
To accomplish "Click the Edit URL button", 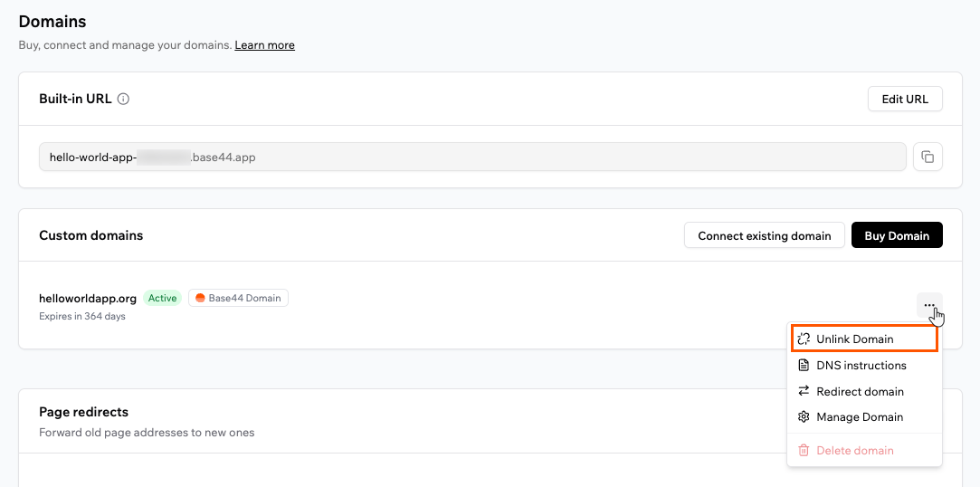I will tap(905, 99).
